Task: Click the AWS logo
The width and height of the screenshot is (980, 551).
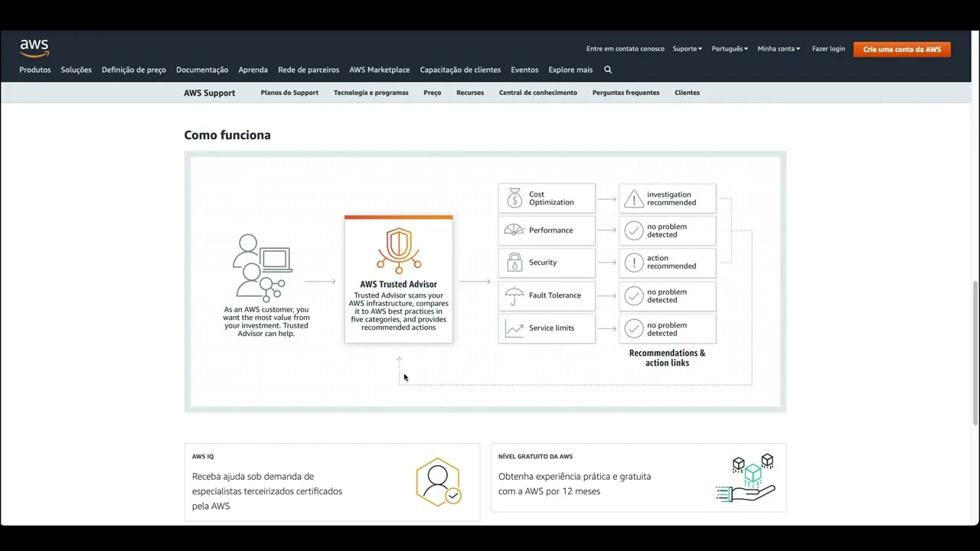Action: [34, 48]
